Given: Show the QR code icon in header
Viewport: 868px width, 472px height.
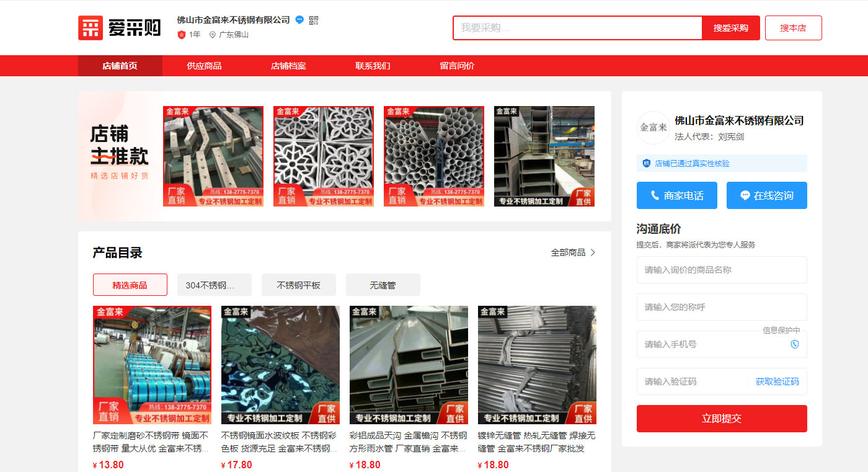Looking at the screenshot, I should (314, 20).
